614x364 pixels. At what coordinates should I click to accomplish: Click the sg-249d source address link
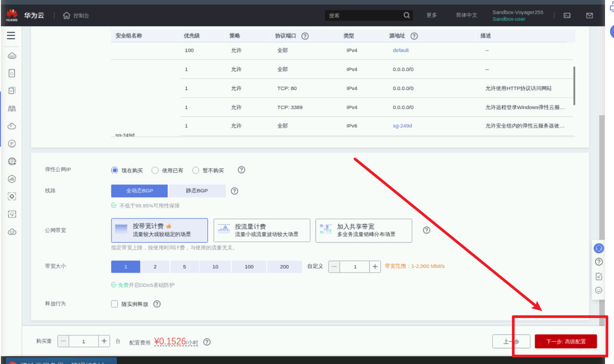pyautogui.click(x=402, y=126)
